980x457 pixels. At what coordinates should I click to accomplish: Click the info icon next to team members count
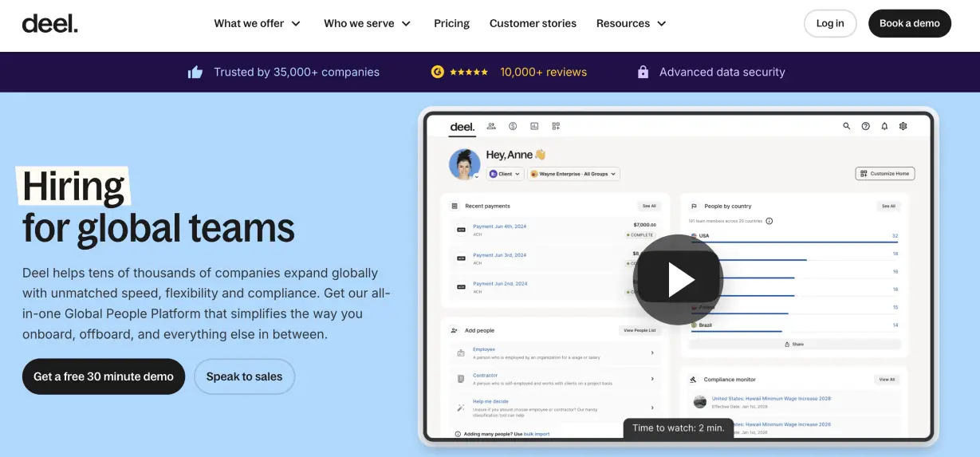click(769, 221)
